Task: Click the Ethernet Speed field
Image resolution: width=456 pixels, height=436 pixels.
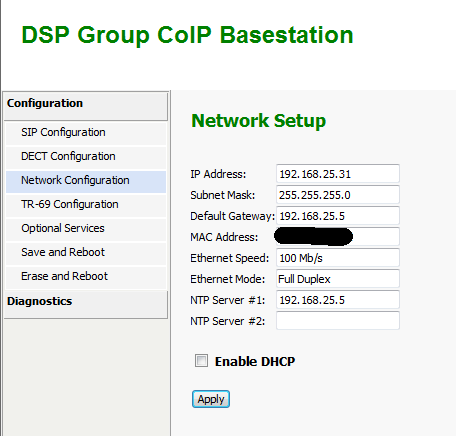Action: [338, 258]
